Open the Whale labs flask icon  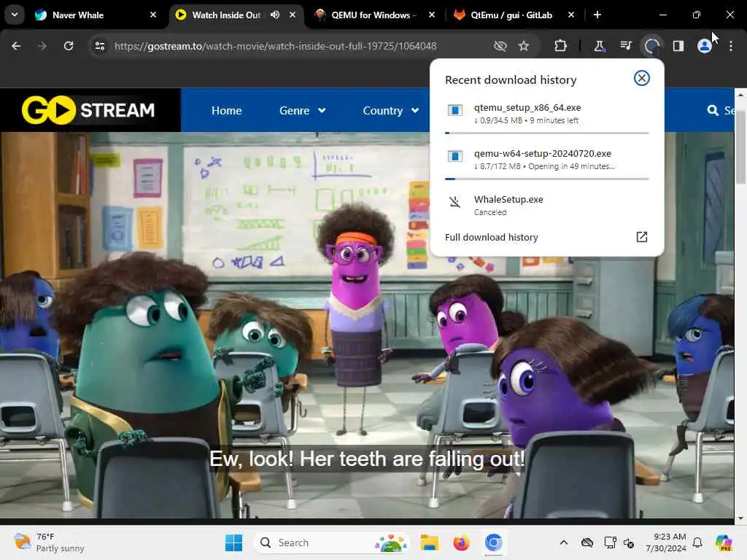(600, 46)
